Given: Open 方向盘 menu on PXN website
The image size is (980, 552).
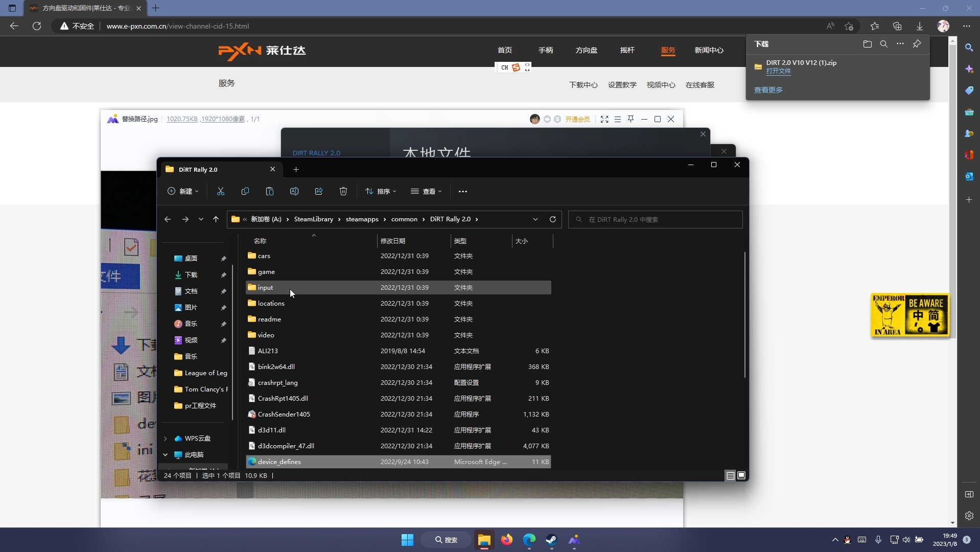Looking at the screenshot, I should point(587,50).
